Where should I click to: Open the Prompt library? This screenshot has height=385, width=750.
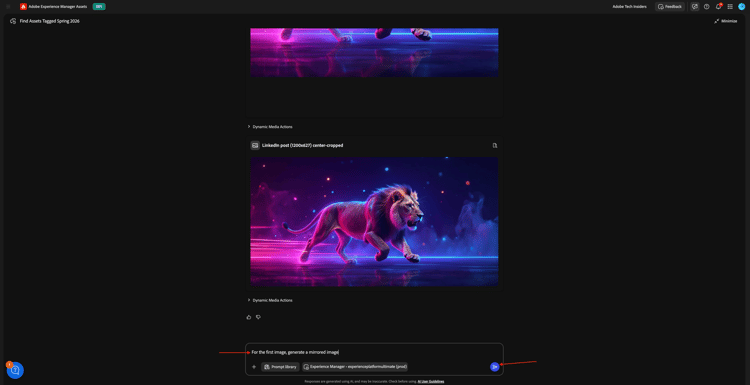pos(280,367)
